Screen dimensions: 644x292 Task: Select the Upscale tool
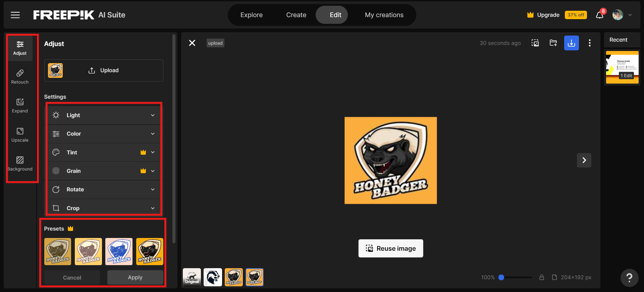(20, 135)
